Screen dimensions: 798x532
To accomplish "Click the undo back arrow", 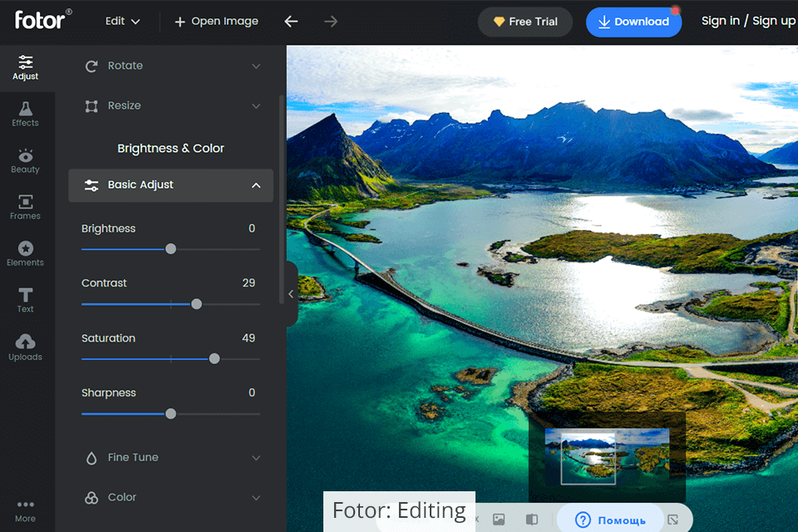I will [x=291, y=22].
